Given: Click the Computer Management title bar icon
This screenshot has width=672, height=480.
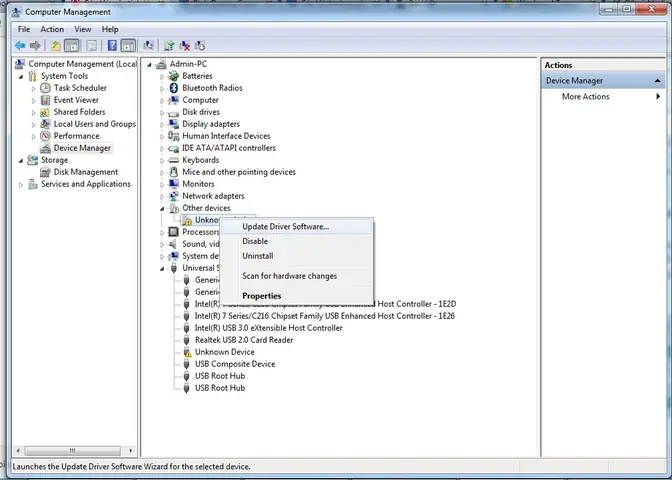Looking at the screenshot, I should click(16, 12).
